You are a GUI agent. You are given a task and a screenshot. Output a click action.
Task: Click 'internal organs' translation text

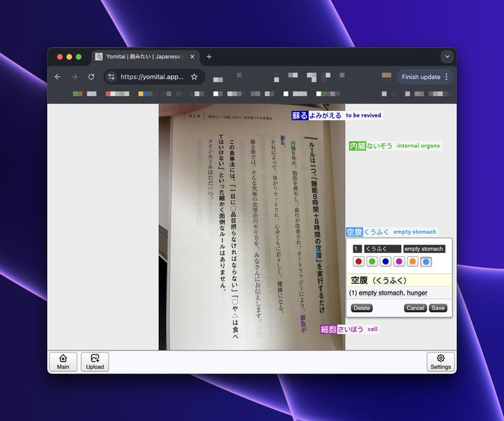[x=418, y=145]
